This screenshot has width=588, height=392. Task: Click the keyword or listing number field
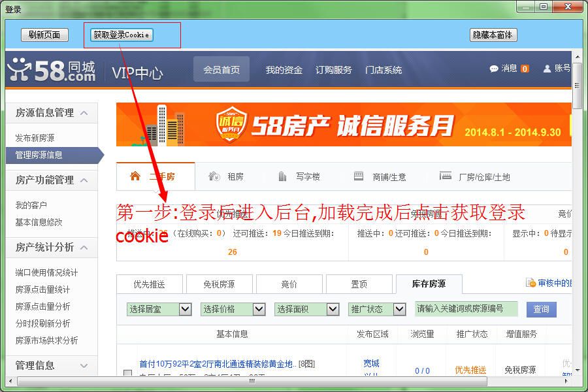pyautogui.click(x=466, y=309)
